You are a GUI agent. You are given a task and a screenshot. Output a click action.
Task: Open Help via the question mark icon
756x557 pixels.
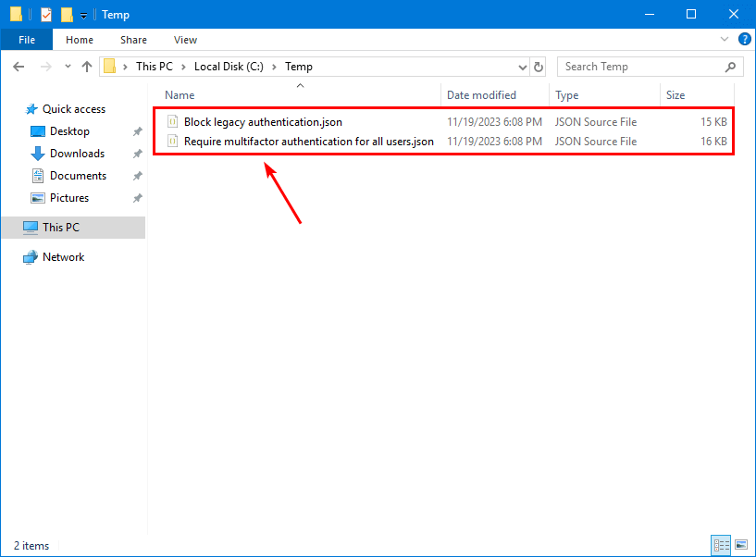pos(744,39)
